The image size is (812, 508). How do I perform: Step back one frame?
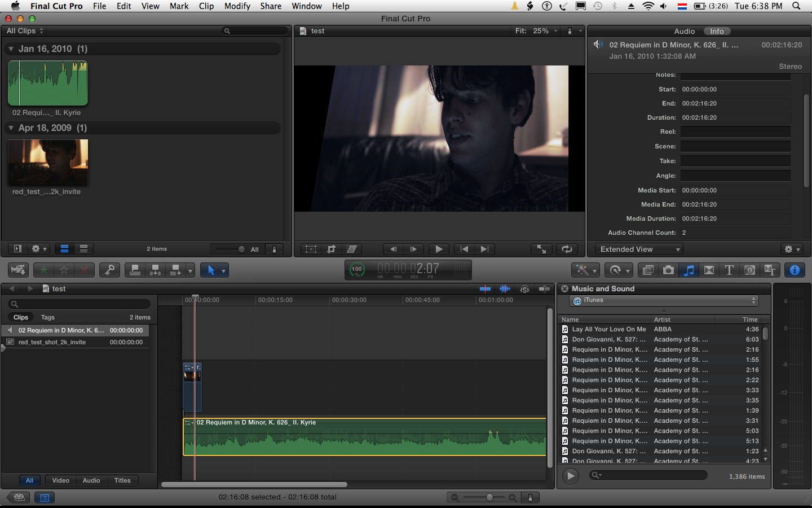tap(393, 249)
